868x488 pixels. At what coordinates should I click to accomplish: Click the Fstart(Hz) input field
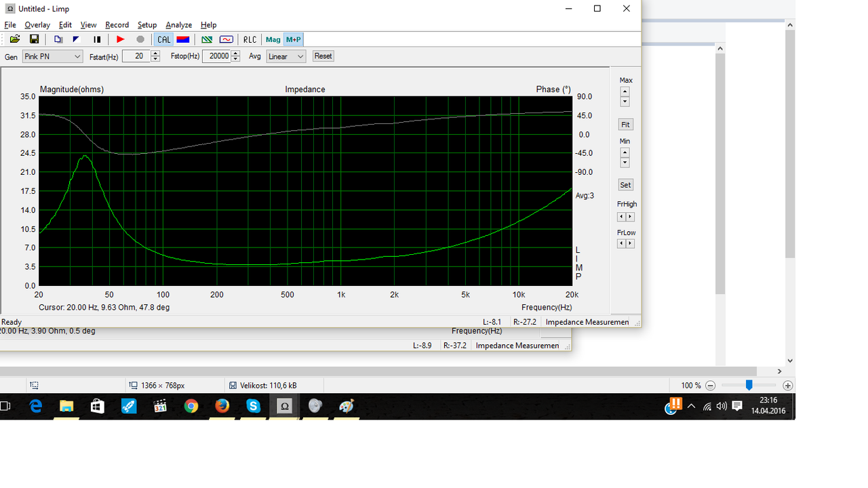(136, 56)
